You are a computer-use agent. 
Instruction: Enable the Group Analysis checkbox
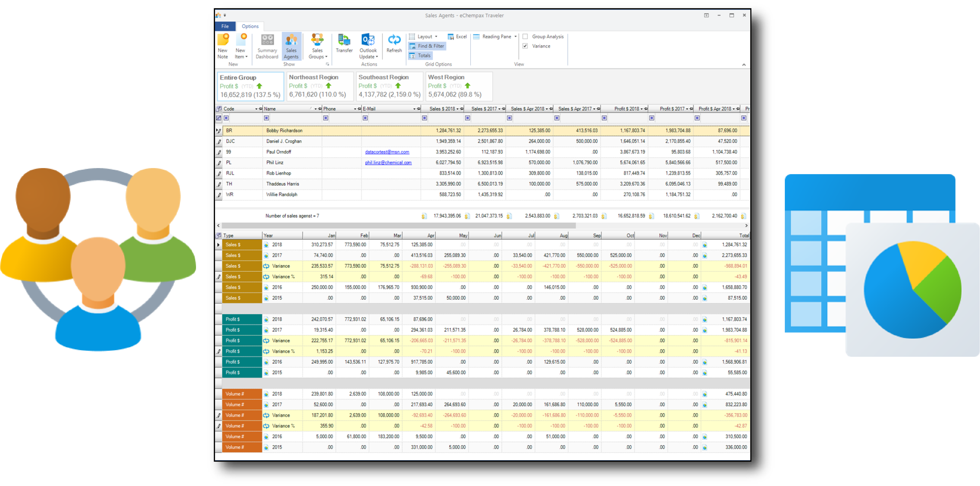click(x=525, y=37)
